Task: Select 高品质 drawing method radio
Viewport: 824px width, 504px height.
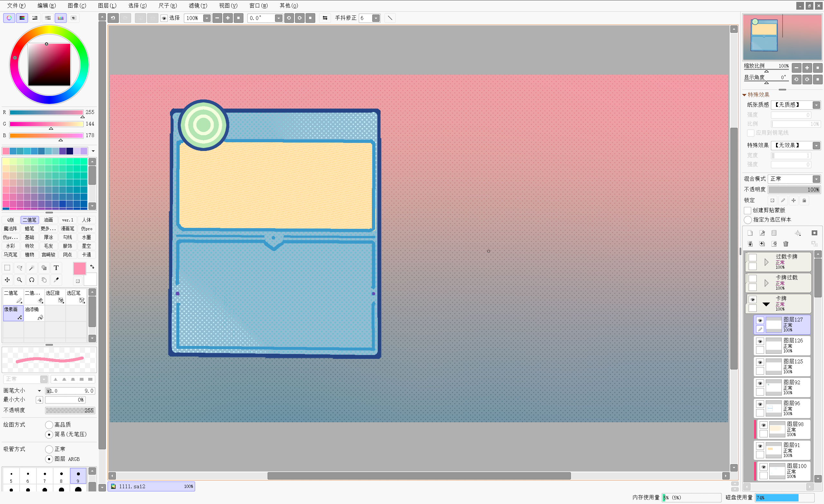Action: 49,425
